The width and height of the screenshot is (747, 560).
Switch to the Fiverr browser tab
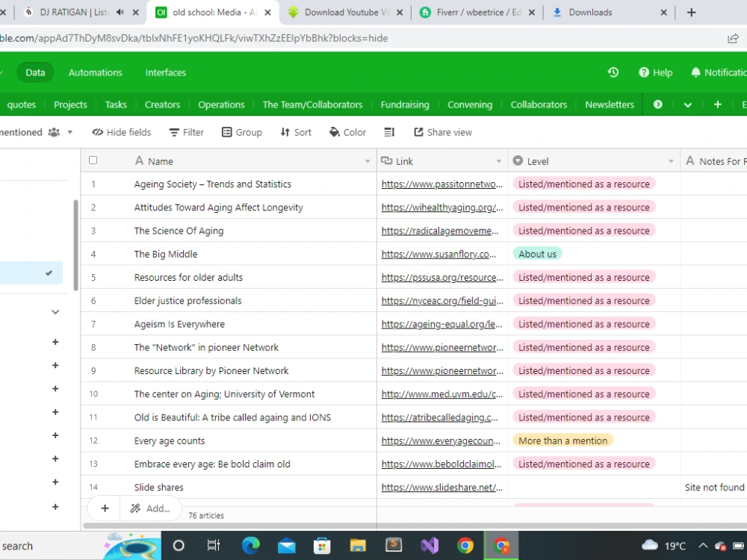tap(477, 13)
